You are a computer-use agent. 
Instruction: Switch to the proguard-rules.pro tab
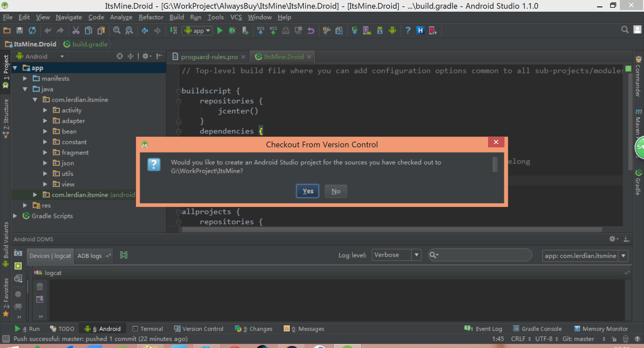[x=209, y=57]
